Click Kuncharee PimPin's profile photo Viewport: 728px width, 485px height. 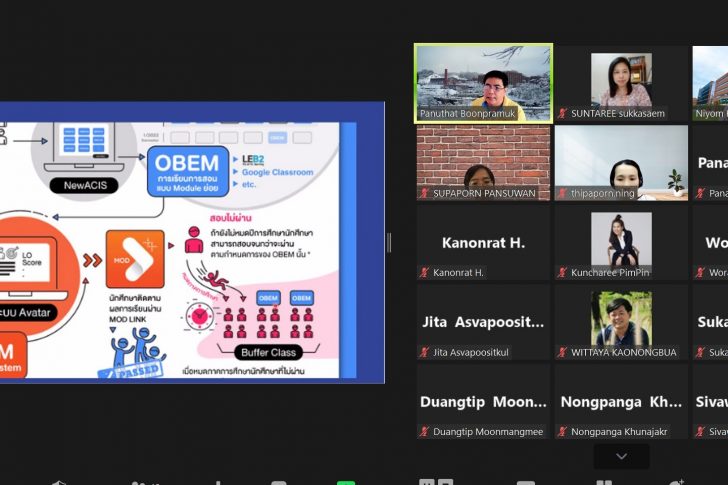(x=621, y=238)
